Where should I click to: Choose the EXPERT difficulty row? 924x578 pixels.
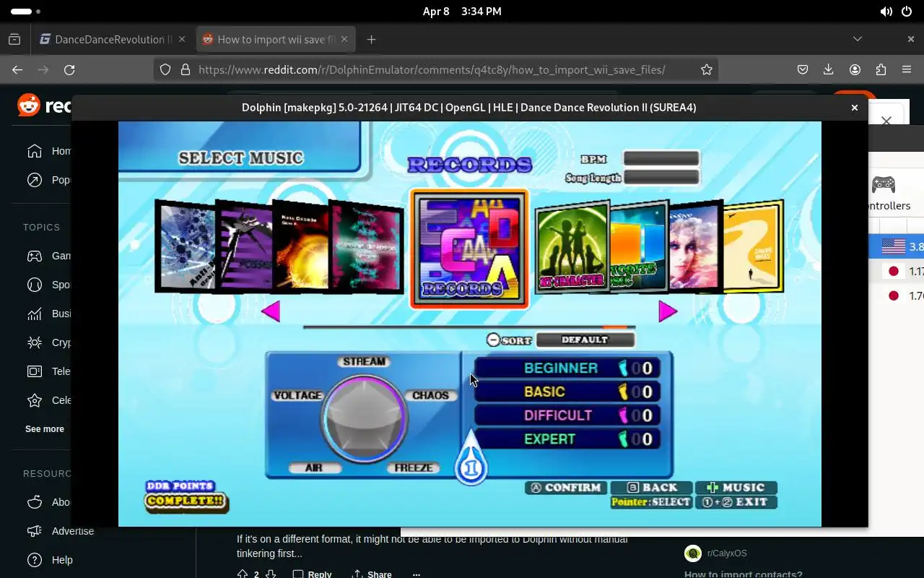pos(567,439)
